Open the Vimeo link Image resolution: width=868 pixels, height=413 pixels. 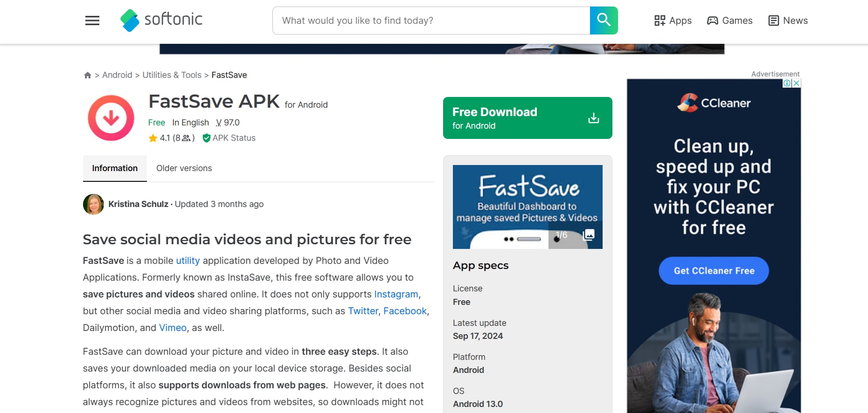tap(173, 328)
